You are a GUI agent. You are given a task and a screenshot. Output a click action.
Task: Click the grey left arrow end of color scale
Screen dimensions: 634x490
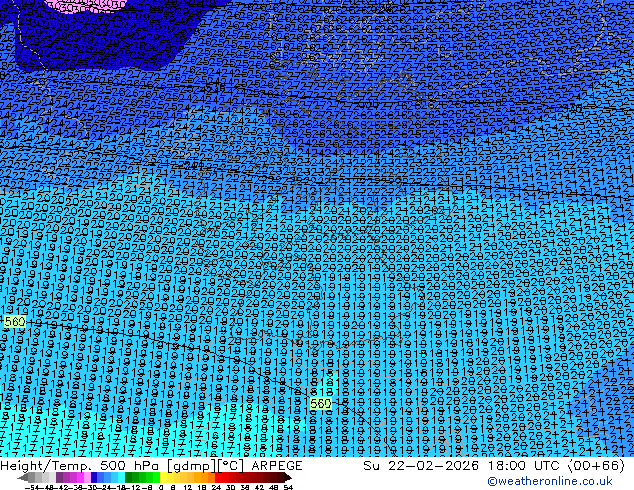click(x=23, y=478)
